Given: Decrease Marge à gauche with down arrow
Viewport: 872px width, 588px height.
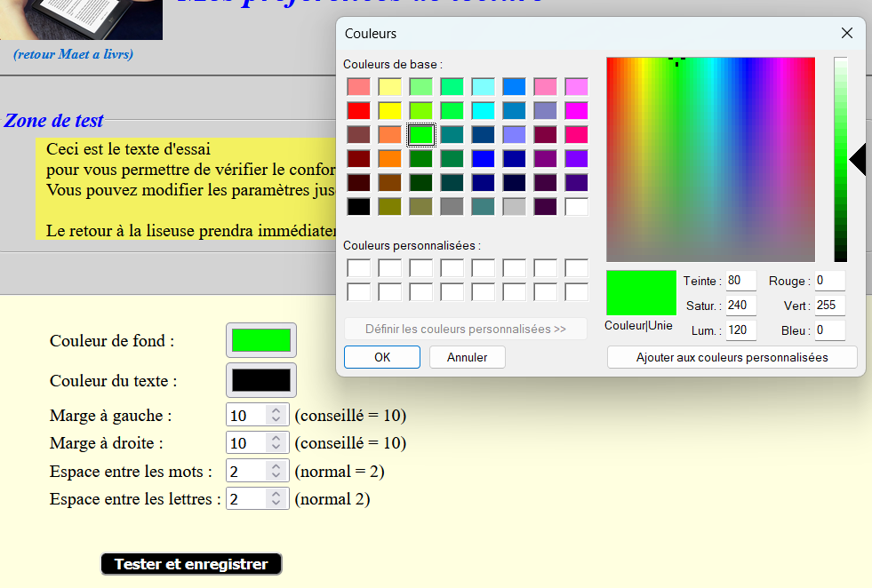Looking at the screenshot, I should [276, 420].
